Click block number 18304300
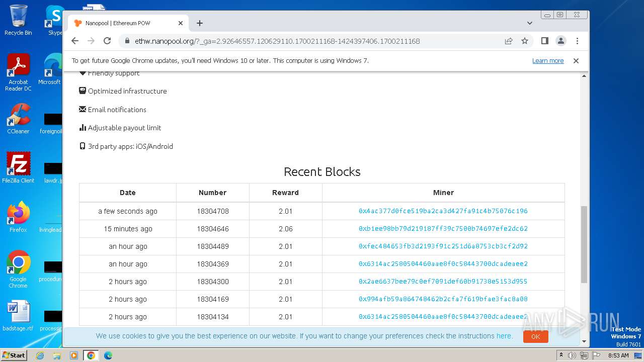 (x=213, y=282)
